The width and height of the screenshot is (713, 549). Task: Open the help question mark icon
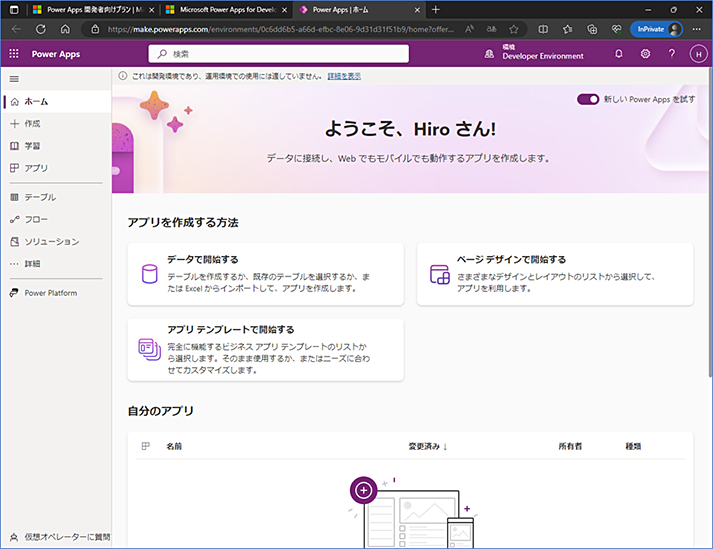tap(672, 54)
